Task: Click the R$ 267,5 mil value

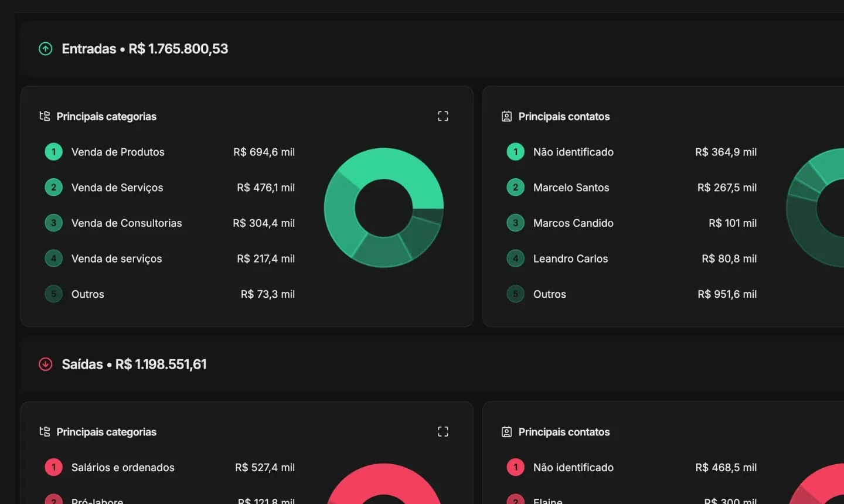Action: [727, 188]
